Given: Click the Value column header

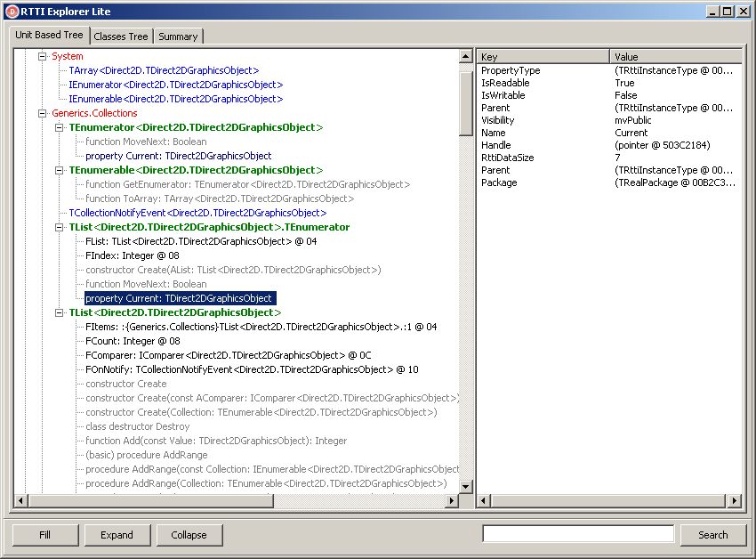Looking at the screenshot, I should [674, 57].
